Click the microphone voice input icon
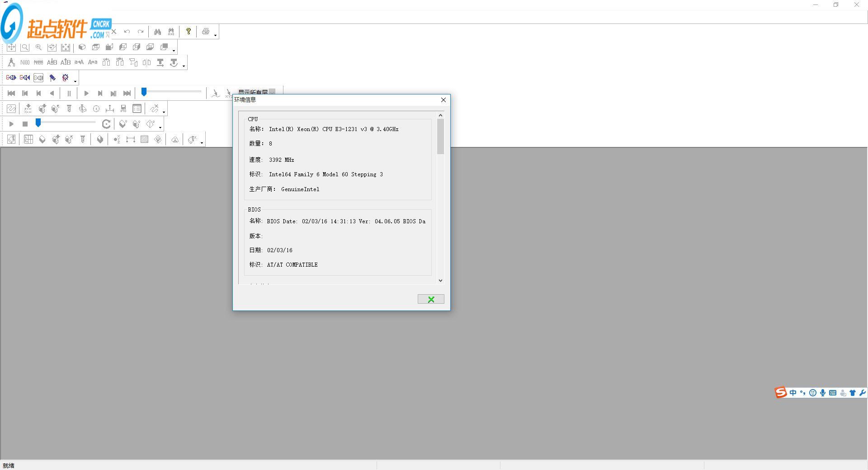 [x=823, y=393]
